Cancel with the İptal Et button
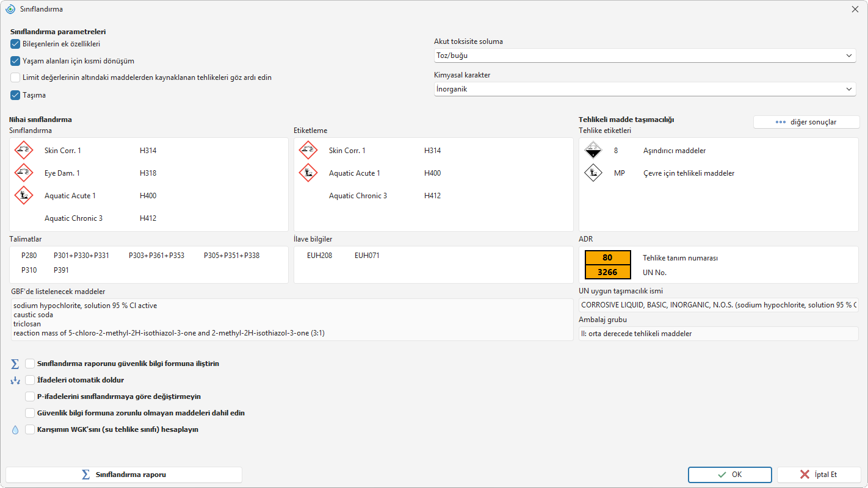Image resolution: width=868 pixels, height=488 pixels. [x=819, y=475]
